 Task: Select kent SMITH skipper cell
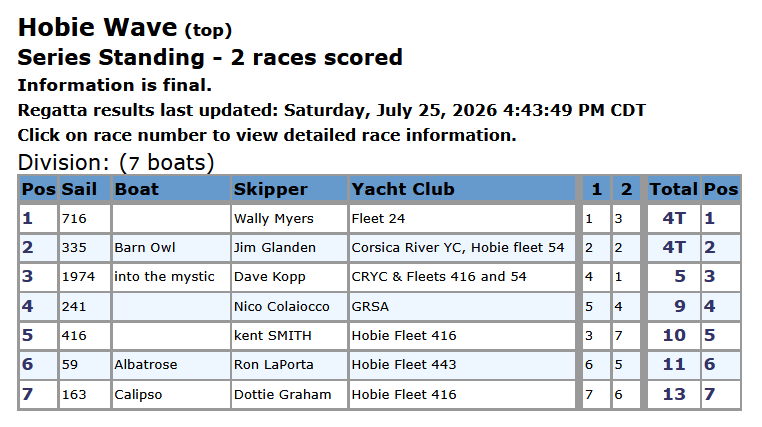pos(289,336)
